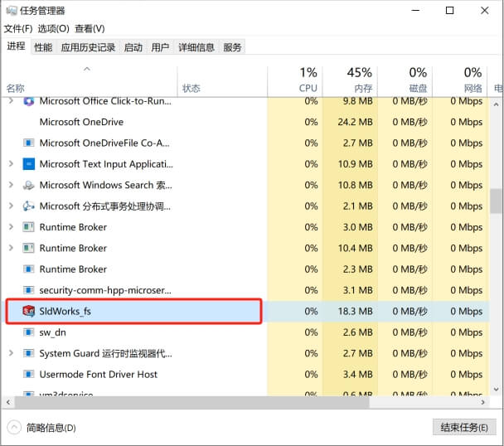Click the security-comm-hpp-microser process icon
The width and height of the screenshot is (504, 446).
29,290
